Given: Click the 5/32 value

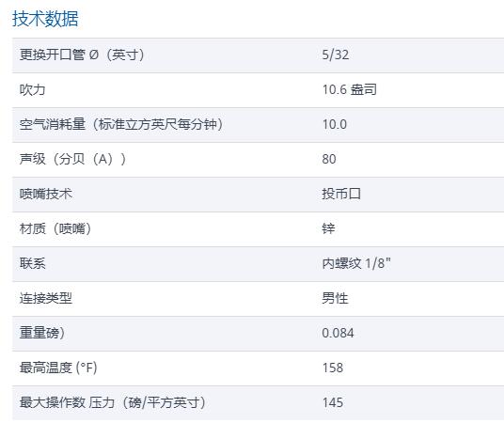Looking at the screenshot, I should [x=336, y=55].
